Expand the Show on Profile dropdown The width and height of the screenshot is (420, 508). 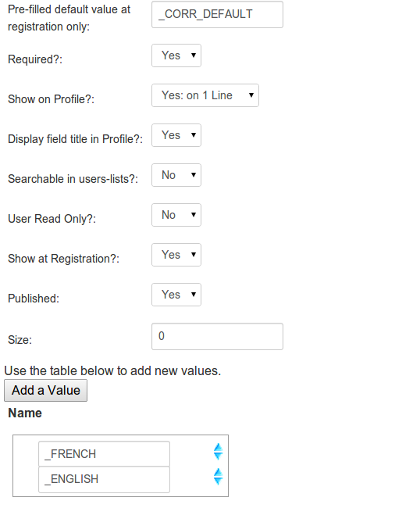tap(205, 95)
